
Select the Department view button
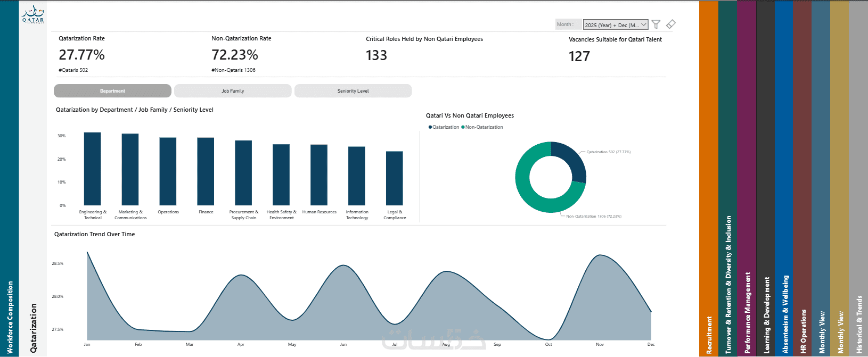tap(112, 91)
